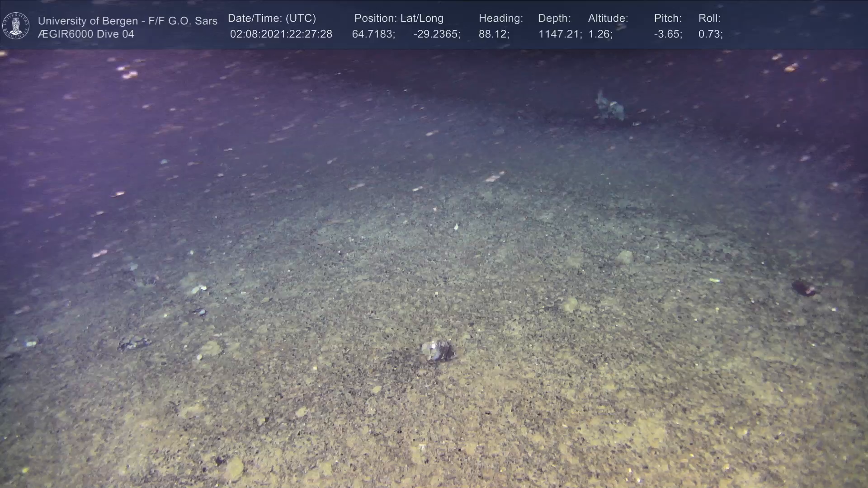This screenshot has width=868, height=488.
Task: Click the heading value 88.12
Action: point(493,34)
